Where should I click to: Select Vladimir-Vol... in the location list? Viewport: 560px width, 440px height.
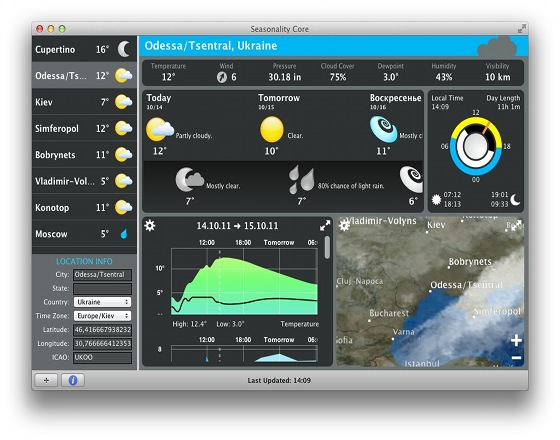tap(84, 181)
